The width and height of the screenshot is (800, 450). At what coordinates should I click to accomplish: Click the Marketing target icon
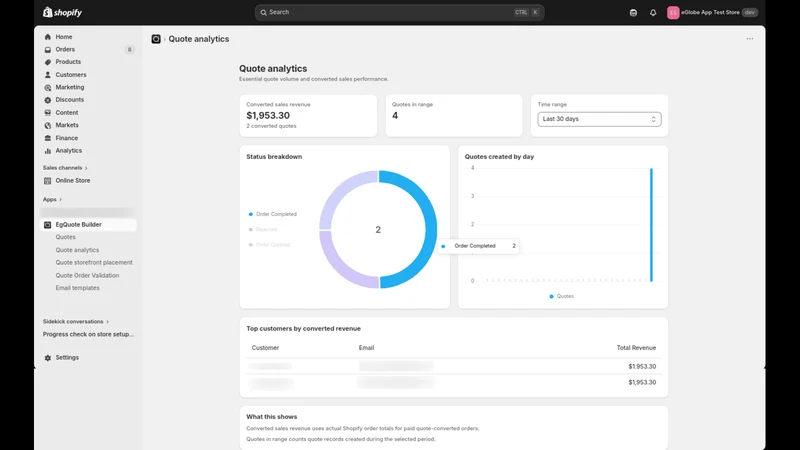47,87
